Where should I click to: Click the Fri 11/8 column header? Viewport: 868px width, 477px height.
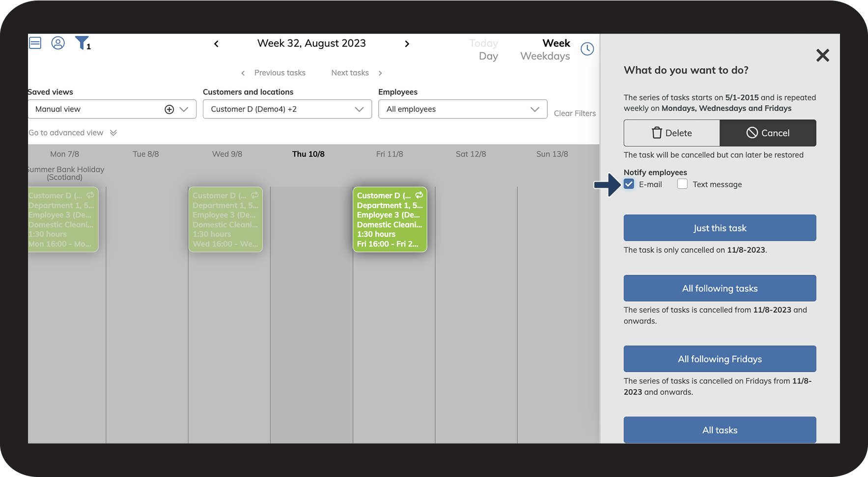click(390, 154)
